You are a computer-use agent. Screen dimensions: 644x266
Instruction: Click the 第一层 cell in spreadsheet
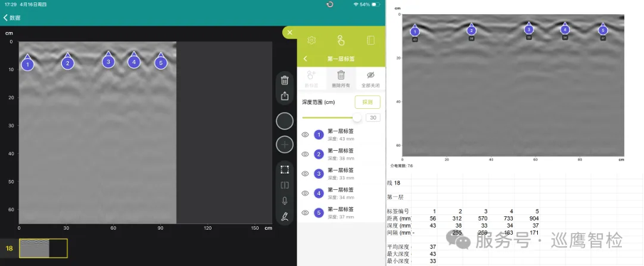395,197
